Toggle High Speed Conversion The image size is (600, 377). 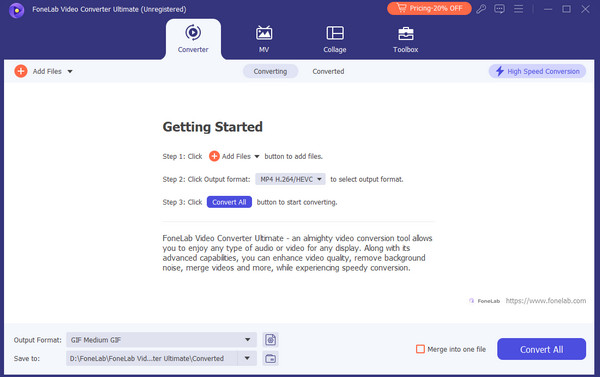point(537,71)
